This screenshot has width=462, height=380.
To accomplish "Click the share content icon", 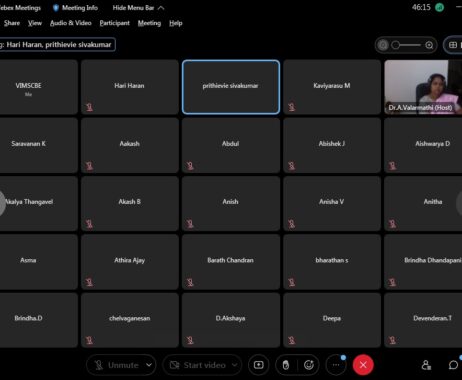I will [259, 365].
